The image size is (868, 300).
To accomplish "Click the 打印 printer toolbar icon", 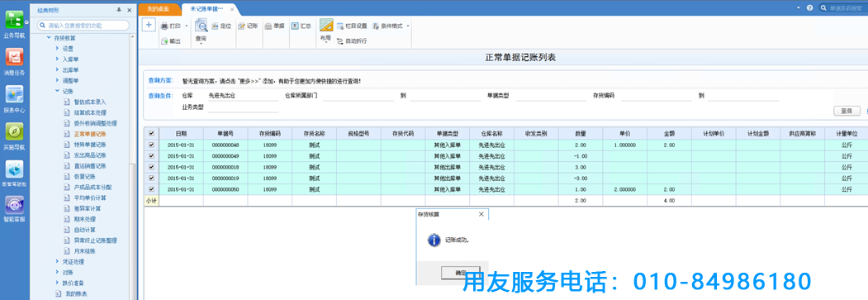I will point(164,26).
